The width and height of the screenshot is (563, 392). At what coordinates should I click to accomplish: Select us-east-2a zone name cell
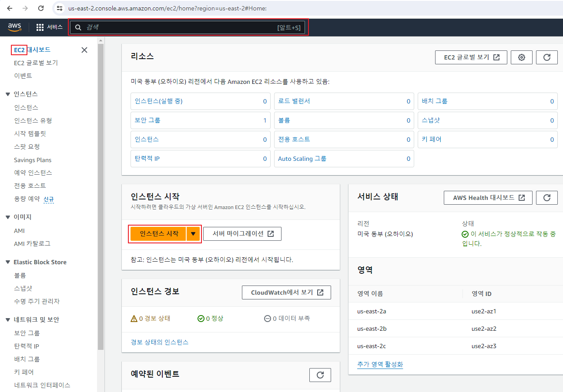tap(372, 311)
